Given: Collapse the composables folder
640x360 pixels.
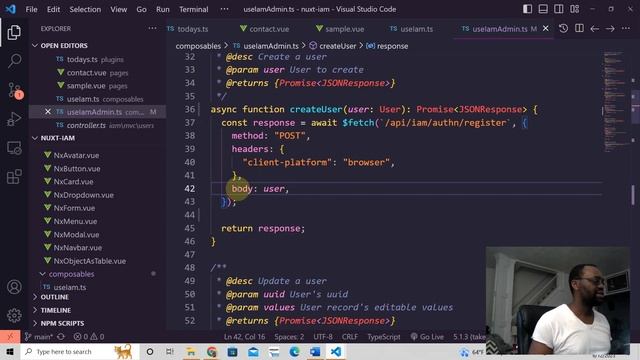Looking at the screenshot, I should [71, 274].
